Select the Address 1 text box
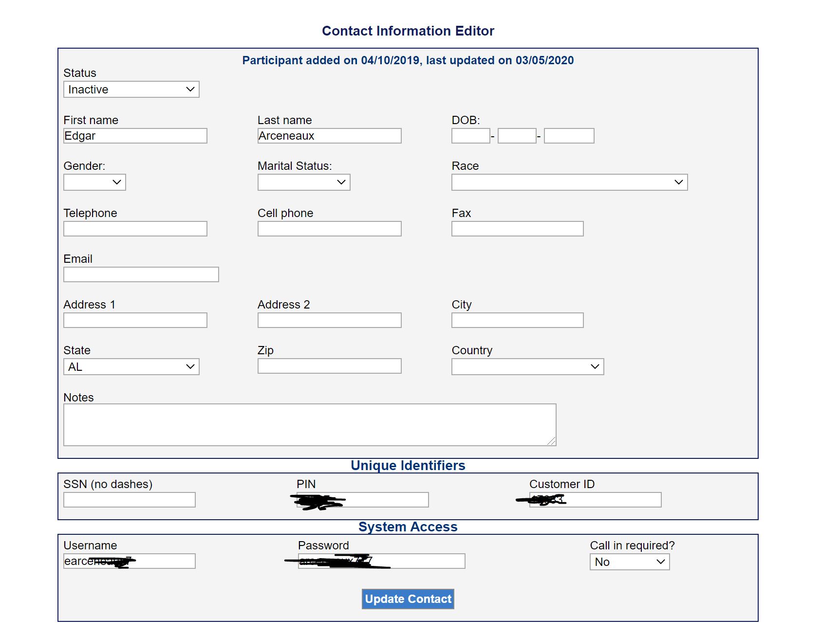Image resolution: width=840 pixels, height=636 pixels. tap(135, 320)
